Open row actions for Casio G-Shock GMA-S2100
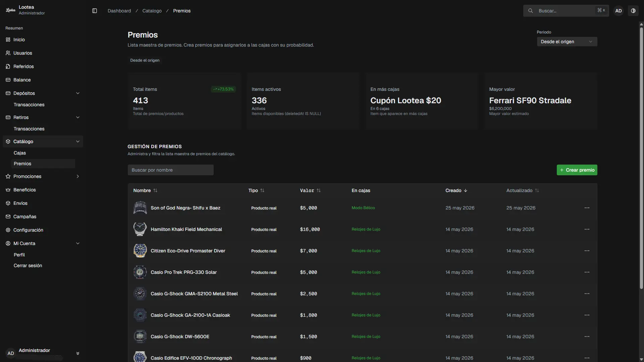Image resolution: width=644 pixels, height=362 pixels. [587, 294]
